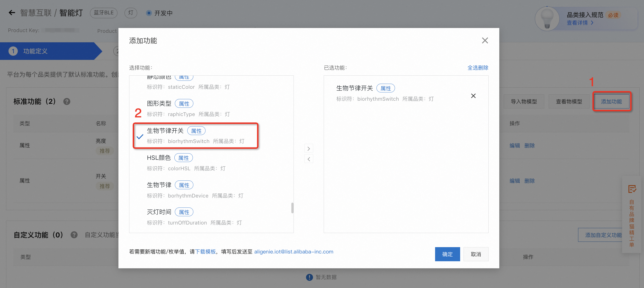
Task: Click the 添加功能 button
Action: click(611, 101)
